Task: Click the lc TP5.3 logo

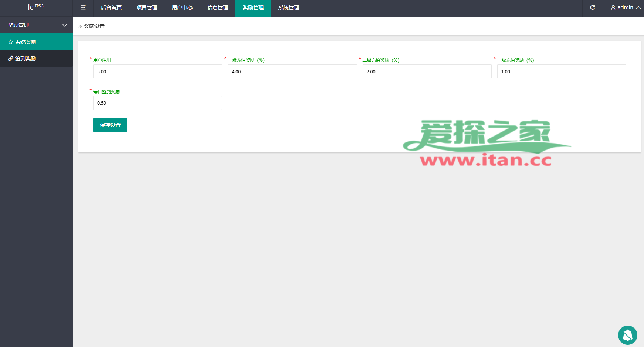Action: [x=35, y=7]
